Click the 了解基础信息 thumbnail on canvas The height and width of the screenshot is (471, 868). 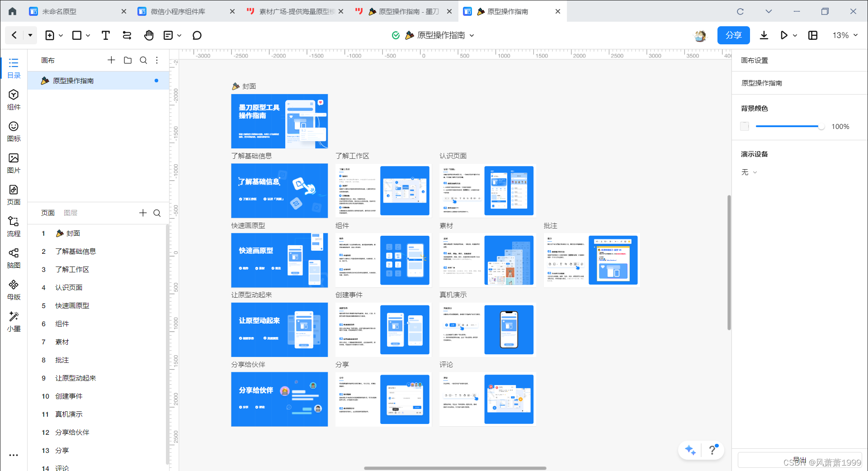[279, 190]
